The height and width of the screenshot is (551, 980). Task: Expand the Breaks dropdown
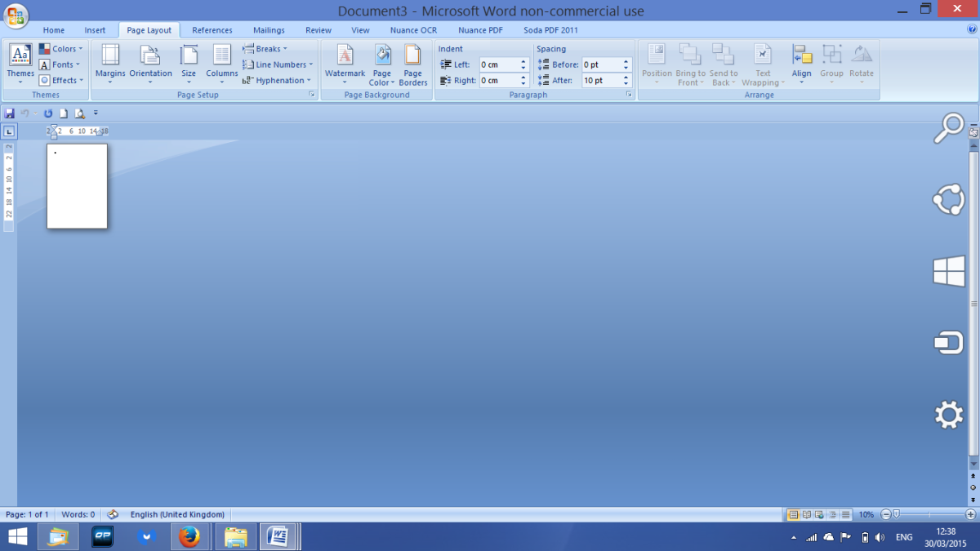tap(265, 49)
